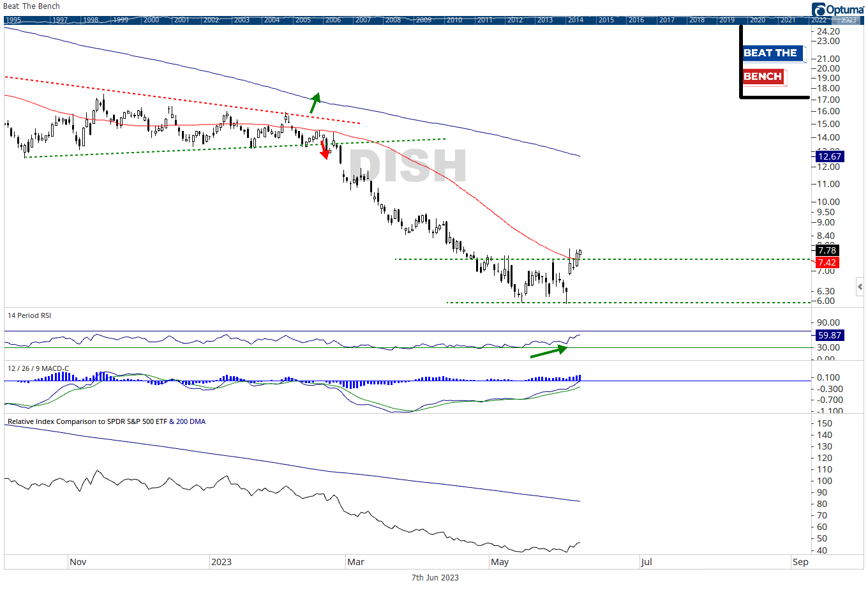Jump to 1995 in the overview timeline
The height and width of the screenshot is (590, 868).
coord(13,20)
